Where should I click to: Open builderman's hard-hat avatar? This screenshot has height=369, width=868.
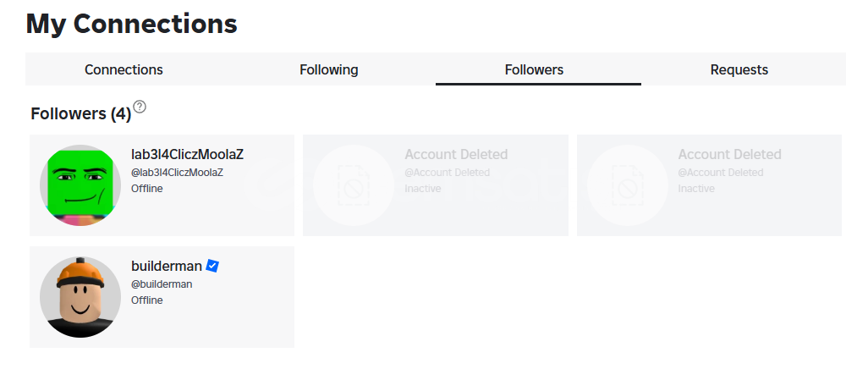[x=80, y=297]
